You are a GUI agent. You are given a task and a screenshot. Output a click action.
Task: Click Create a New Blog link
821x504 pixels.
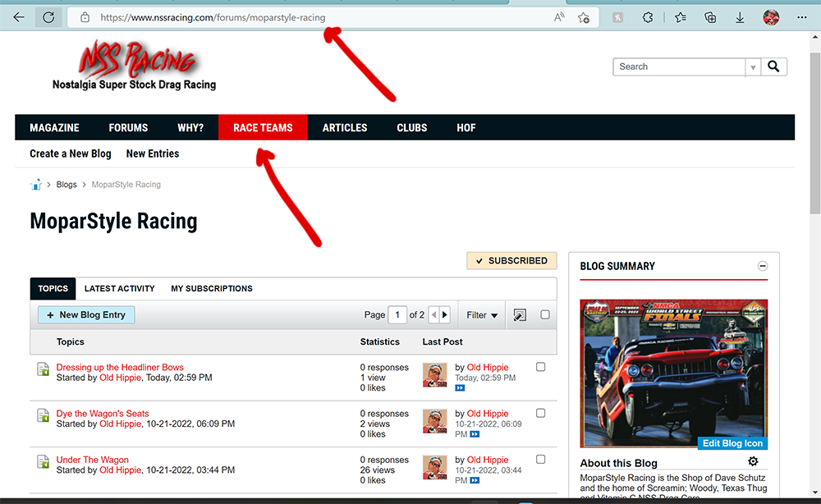click(x=70, y=153)
